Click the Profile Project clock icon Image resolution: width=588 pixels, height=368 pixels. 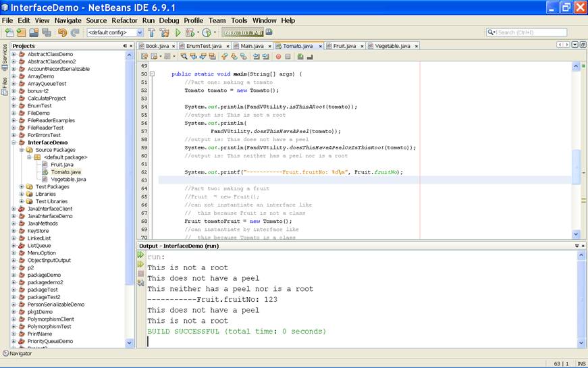(x=207, y=32)
